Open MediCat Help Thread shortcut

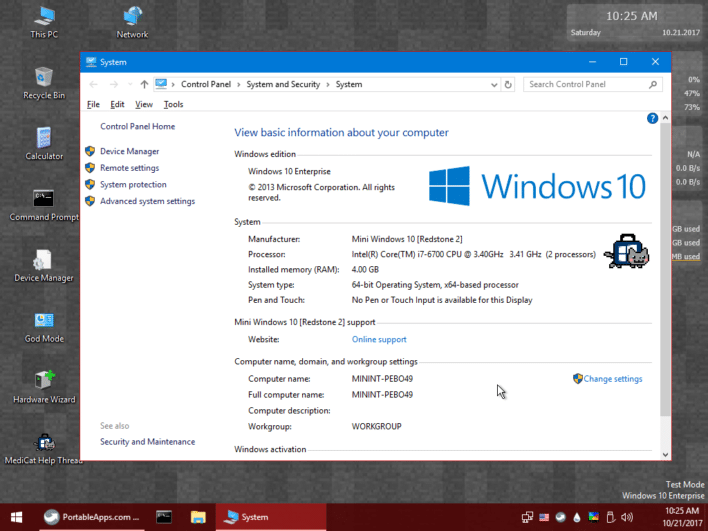(44, 449)
